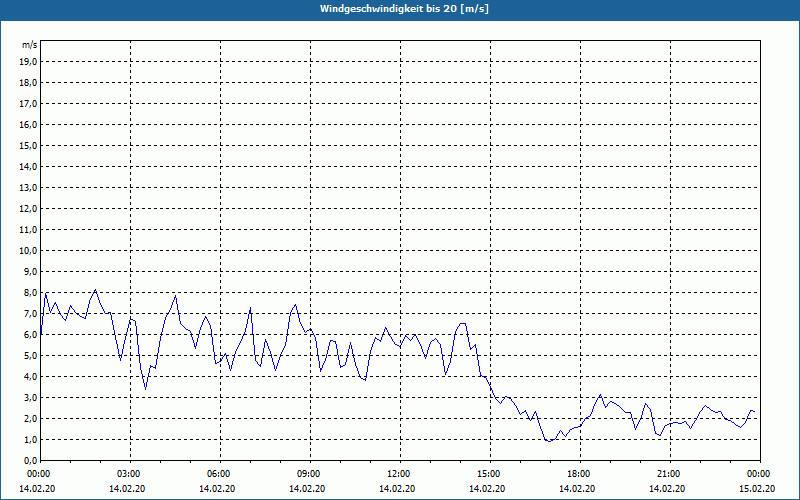Click the 12:00 time label
This screenshot has height=500, width=800.
point(399,473)
